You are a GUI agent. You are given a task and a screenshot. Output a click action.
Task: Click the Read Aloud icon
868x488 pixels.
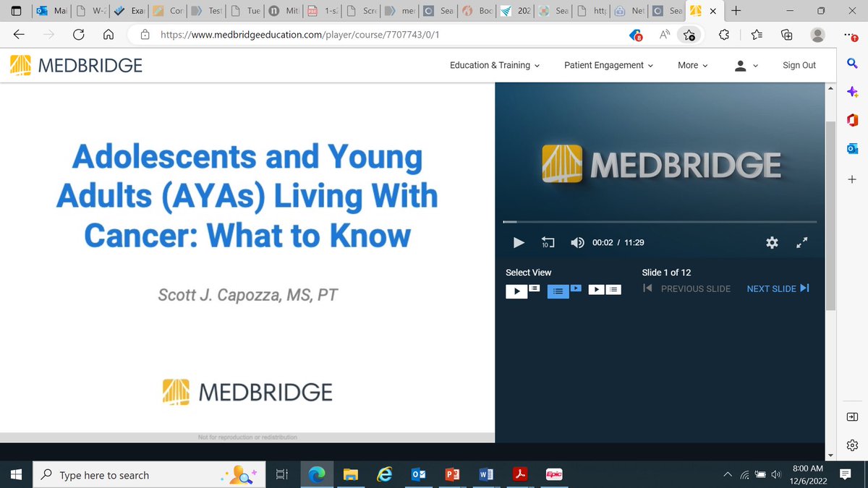click(x=664, y=35)
